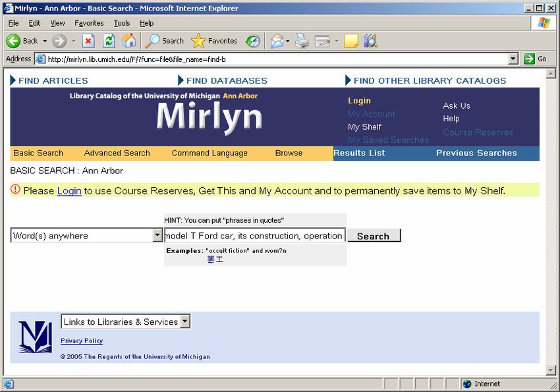Click the Help link in Mirlyn header
The height and width of the screenshot is (392, 560).
click(x=451, y=119)
